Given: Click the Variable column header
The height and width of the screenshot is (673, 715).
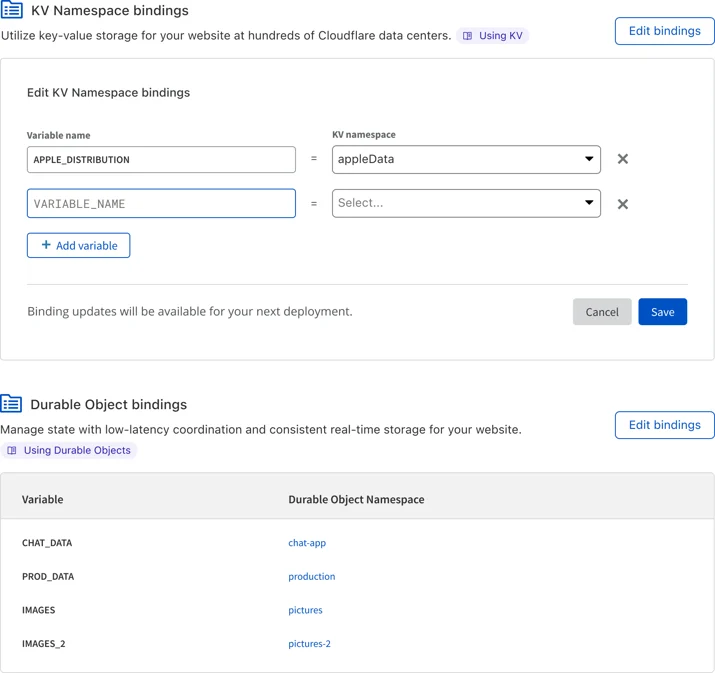Looking at the screenshot, I should 42,499.
